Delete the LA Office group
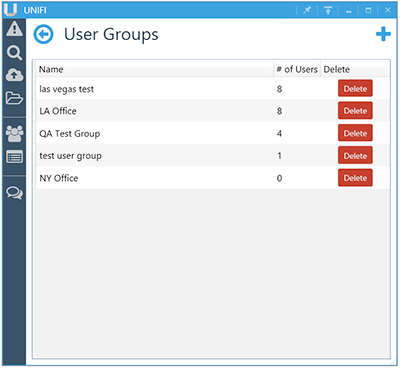 point(355,111)
